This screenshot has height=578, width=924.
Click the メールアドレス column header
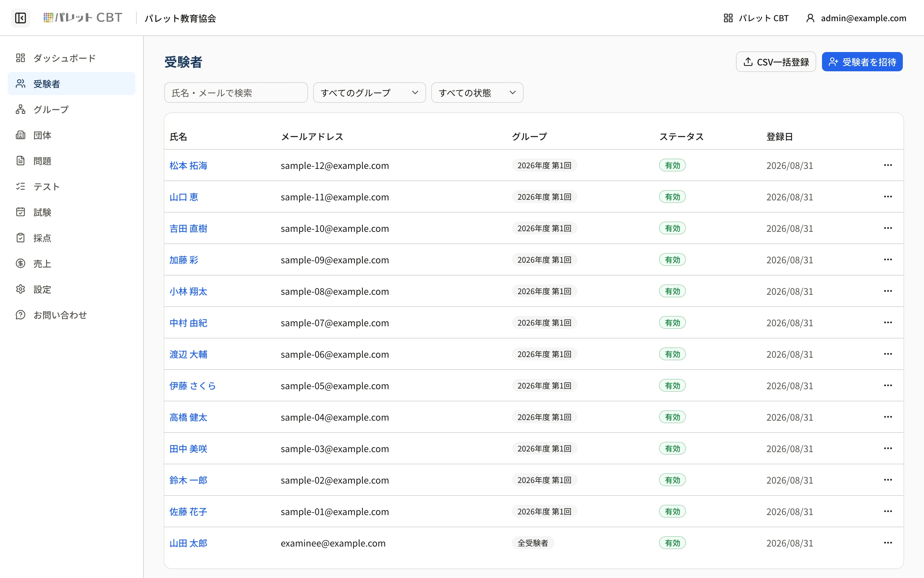pos(312,136)
